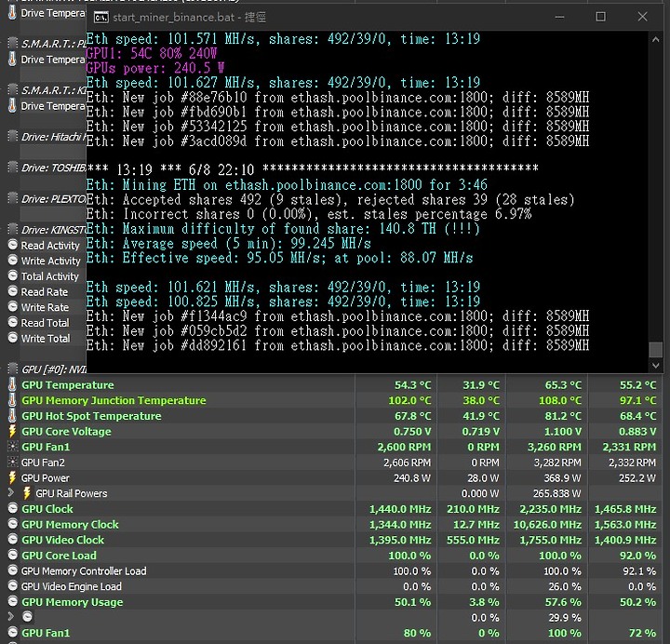The width and height of the screenshot is (670, 644).
Task: Click chip icon beside GPU [#0] NVIDIA group
Action: click(13, 369)
